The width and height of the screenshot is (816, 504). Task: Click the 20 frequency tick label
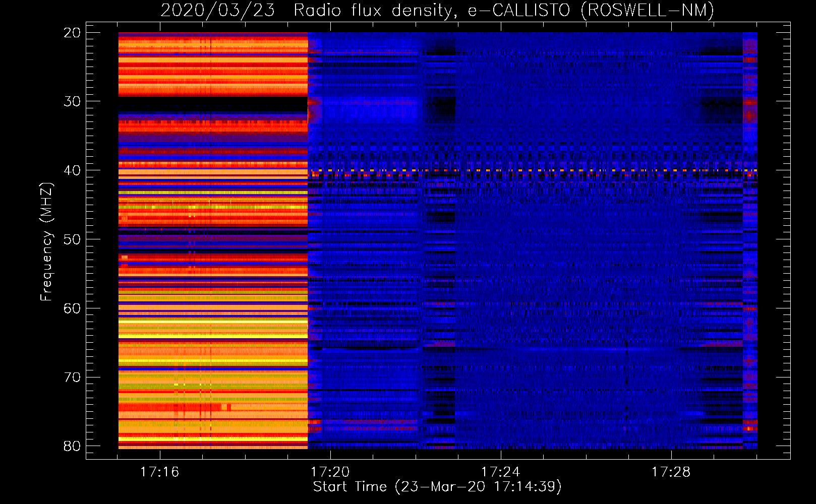[72, 33]
